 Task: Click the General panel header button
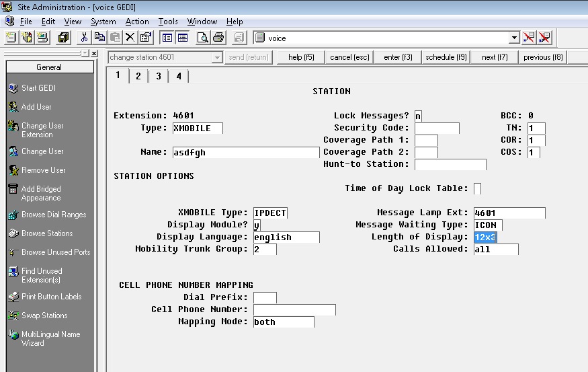pos(50,67)
